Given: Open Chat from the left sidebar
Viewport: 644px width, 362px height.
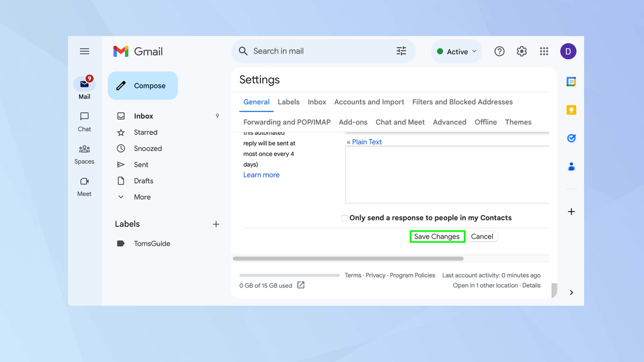Looking at the screenshot, I should (84, 122).
